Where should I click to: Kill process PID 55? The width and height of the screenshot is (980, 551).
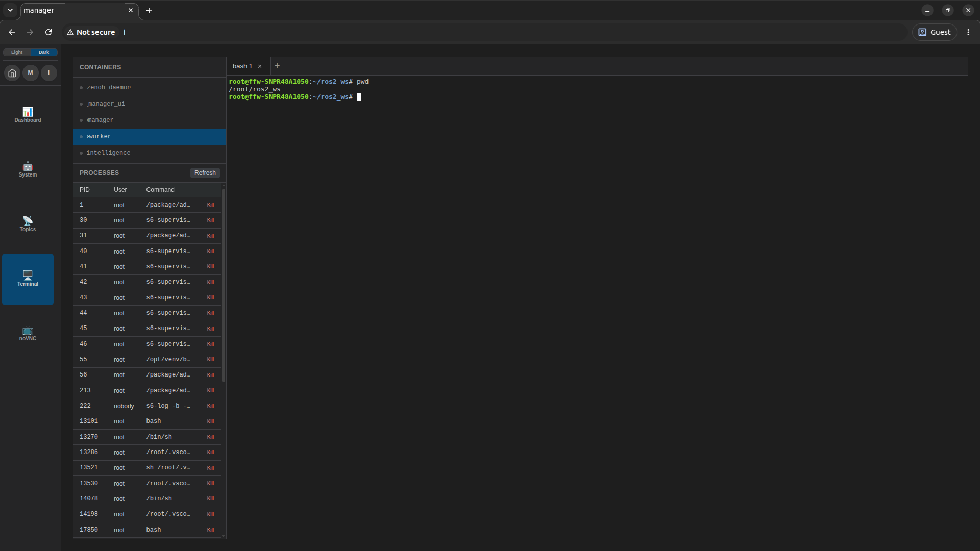point(210,360)
